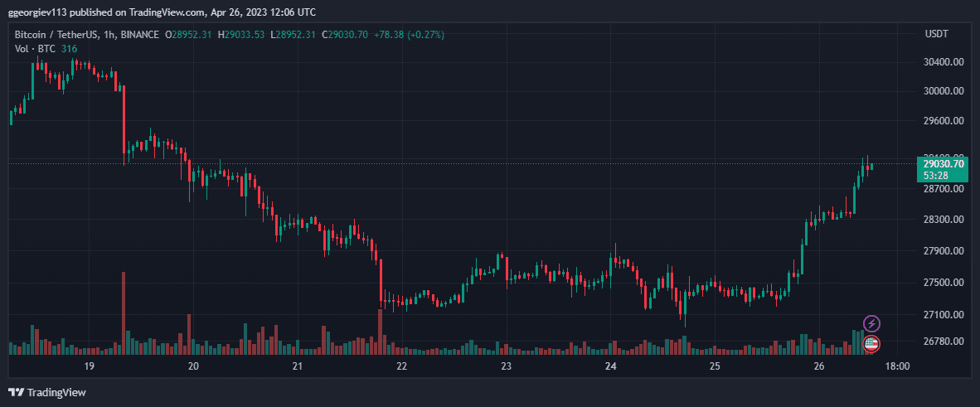The height and width of the screenshot is (407, 980).
Task: Click the 1h interval label in the legend
Action: point(107,35)
